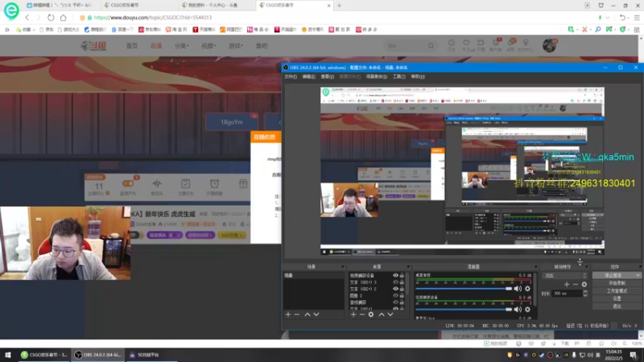Mute the video capture device audio
This screenshot has height=362, width=644.
(x=518, y=310)
